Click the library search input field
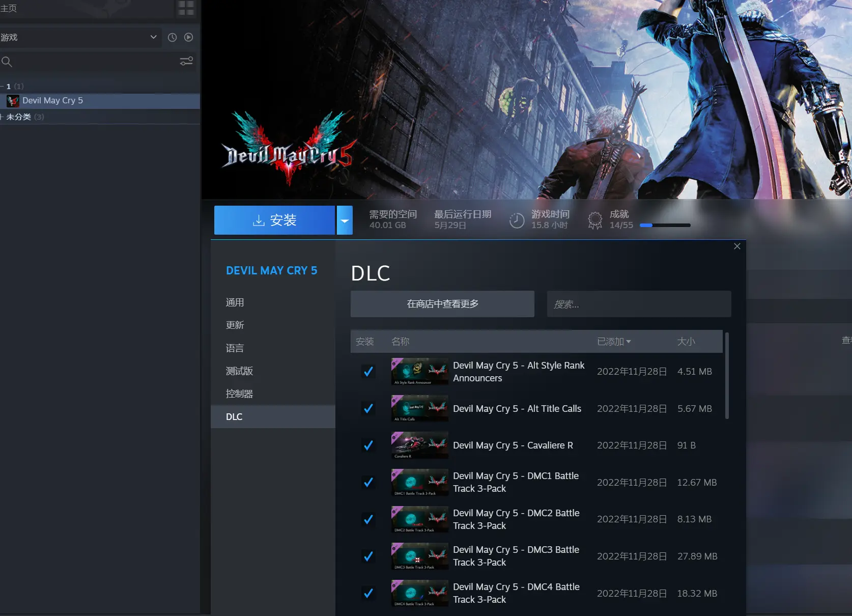 coord(94,62)
